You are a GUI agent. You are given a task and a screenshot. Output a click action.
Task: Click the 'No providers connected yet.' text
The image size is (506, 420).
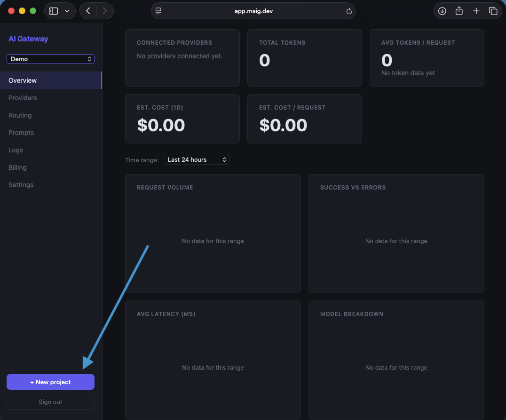click(x=180, y=56)
